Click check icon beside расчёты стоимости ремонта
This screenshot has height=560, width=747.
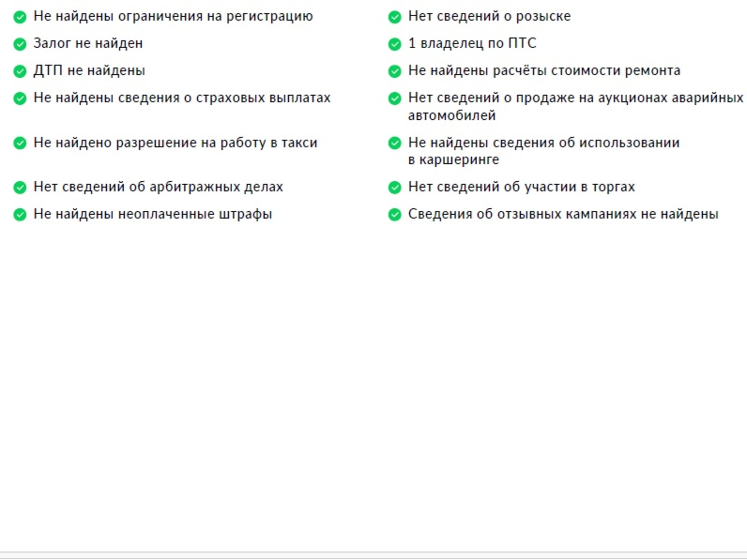point(395,72)
